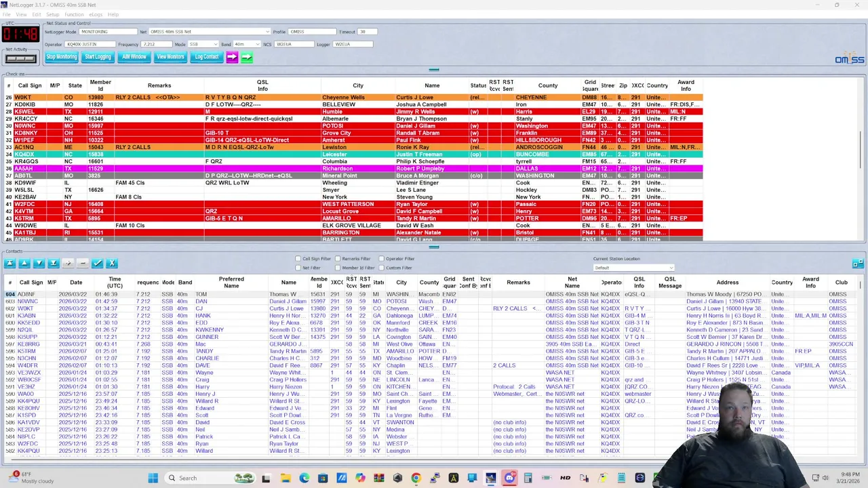Click the magenta arrow button

232,57
